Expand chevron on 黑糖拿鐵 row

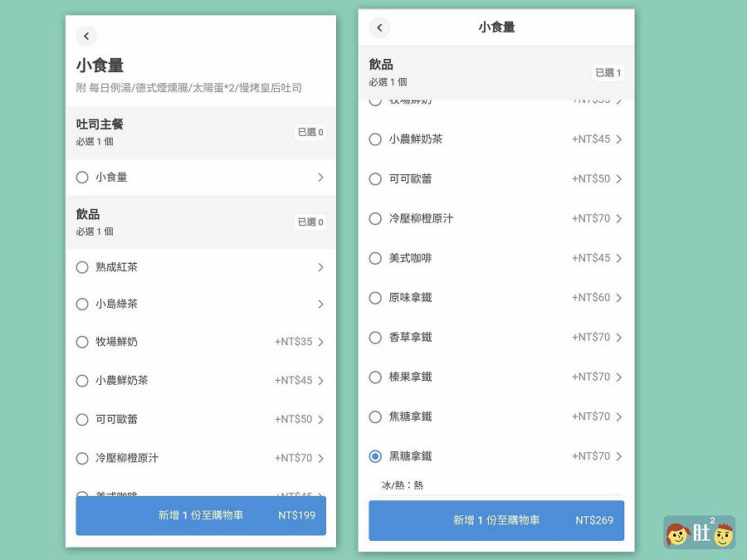click(619, 456)
